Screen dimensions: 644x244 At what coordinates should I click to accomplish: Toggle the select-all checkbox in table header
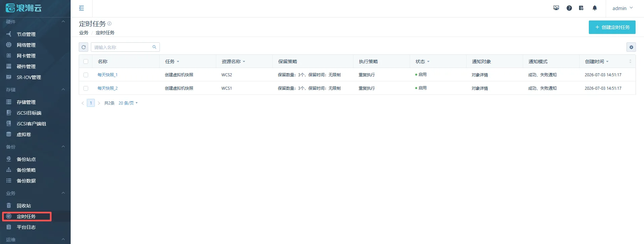[x=86, y=62]
